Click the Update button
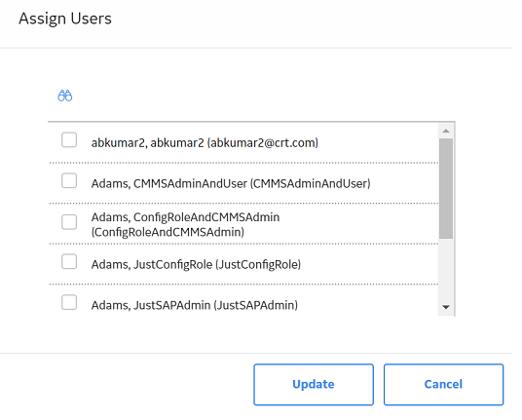Image resolution: width=522 pixels, height=420 pixels. 314,384
